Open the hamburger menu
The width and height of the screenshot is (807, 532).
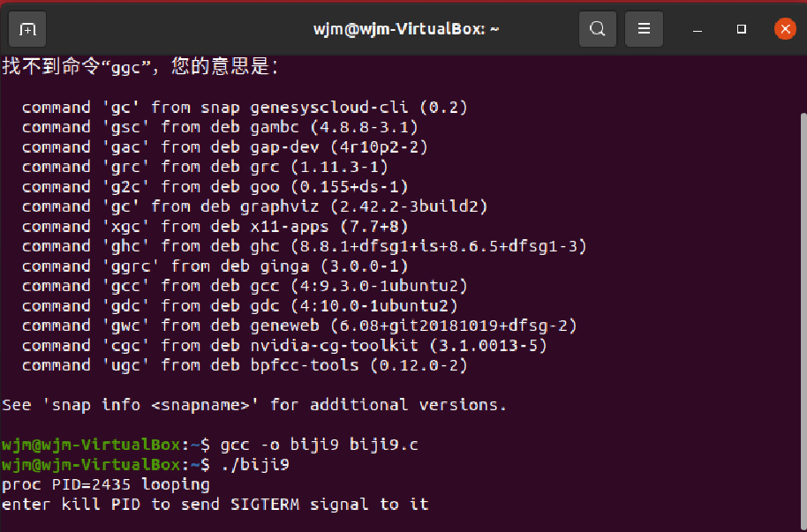point(644,29)
